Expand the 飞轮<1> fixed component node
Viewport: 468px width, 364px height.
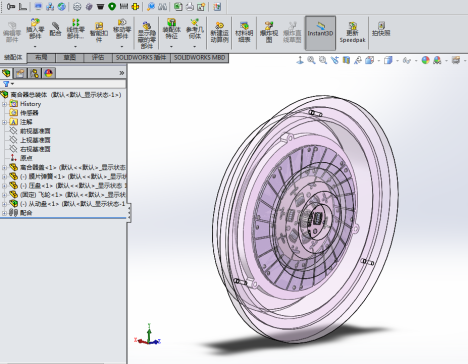(4, 194)
